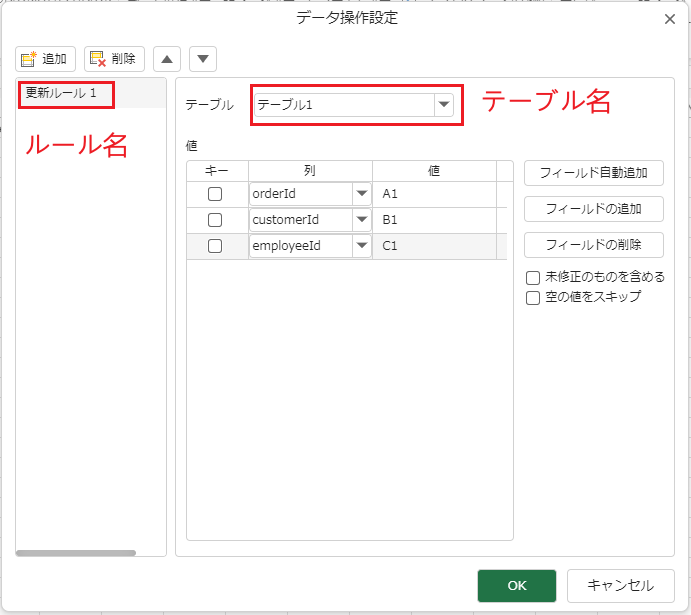The image size is (691, 615).
Task: Check the key checkbox for customerId
Action: click(215, 220)
